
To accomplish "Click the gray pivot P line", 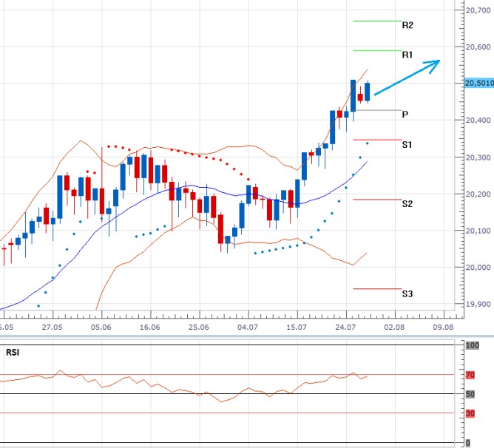I will [377, 111].
